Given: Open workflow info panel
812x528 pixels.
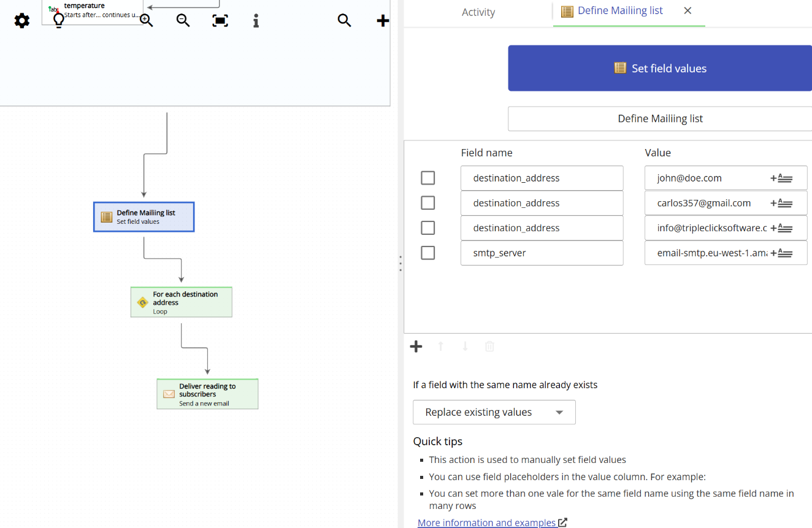Looking at the screenshot, I should click(x=255, y=20).
